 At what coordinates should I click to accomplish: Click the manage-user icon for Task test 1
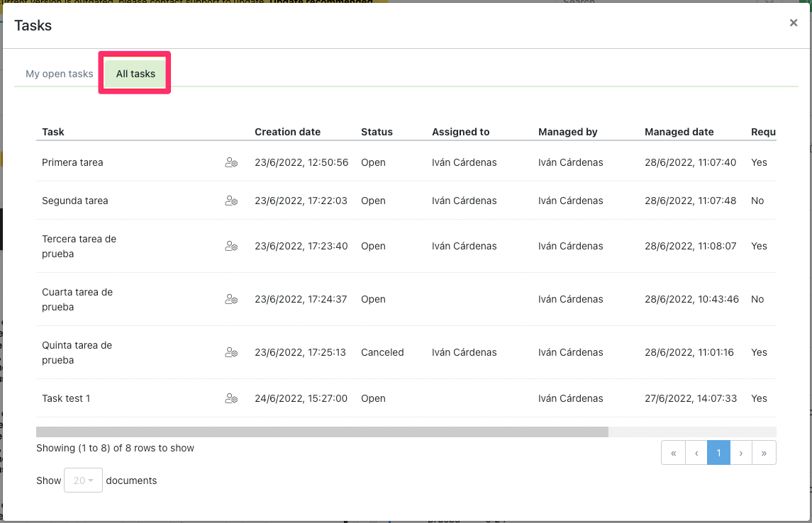click(231, 398)
